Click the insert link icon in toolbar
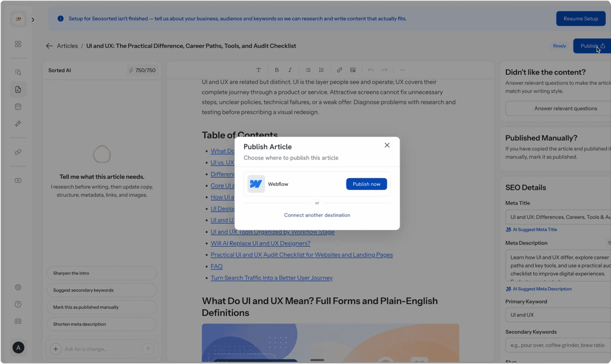 (x=340, y=70)
